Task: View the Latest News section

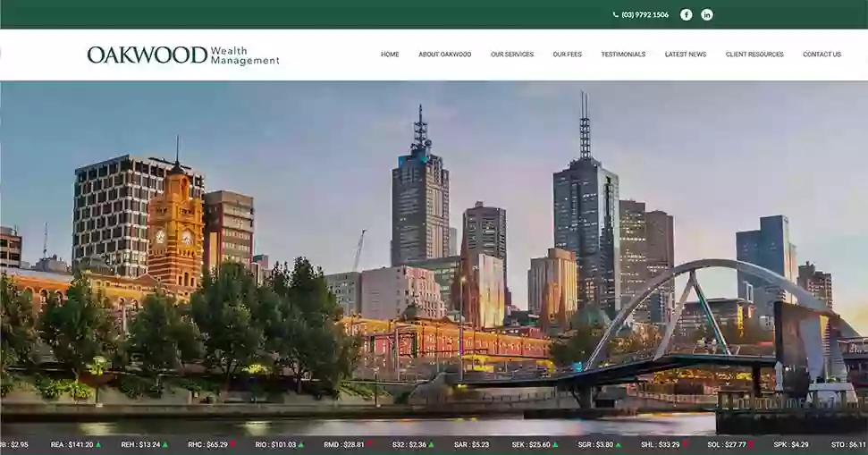Action: (685, 55)
